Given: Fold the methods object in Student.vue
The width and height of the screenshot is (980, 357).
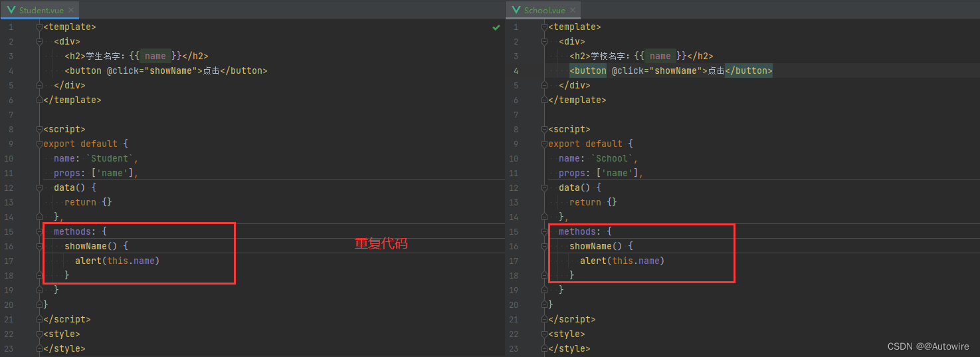Looking at the screenshot, I should point(40,232).
